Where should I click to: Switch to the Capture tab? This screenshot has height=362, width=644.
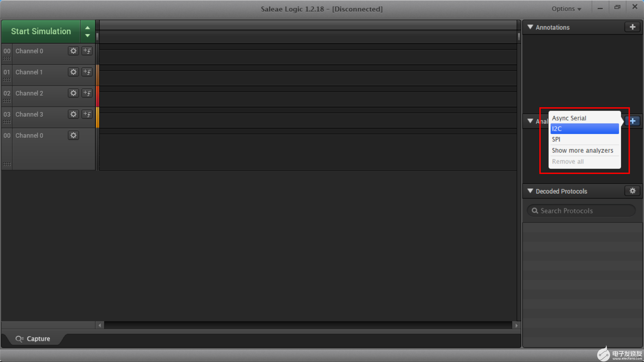(39, 339)
